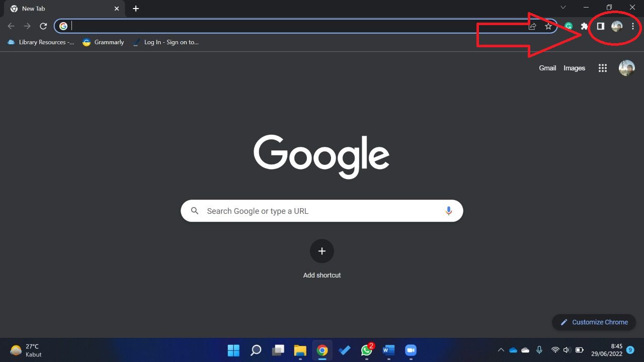Viewport: 644px width, 362px height.
Task: Show the Chrome side panel
Action: (x=600, y=26)
